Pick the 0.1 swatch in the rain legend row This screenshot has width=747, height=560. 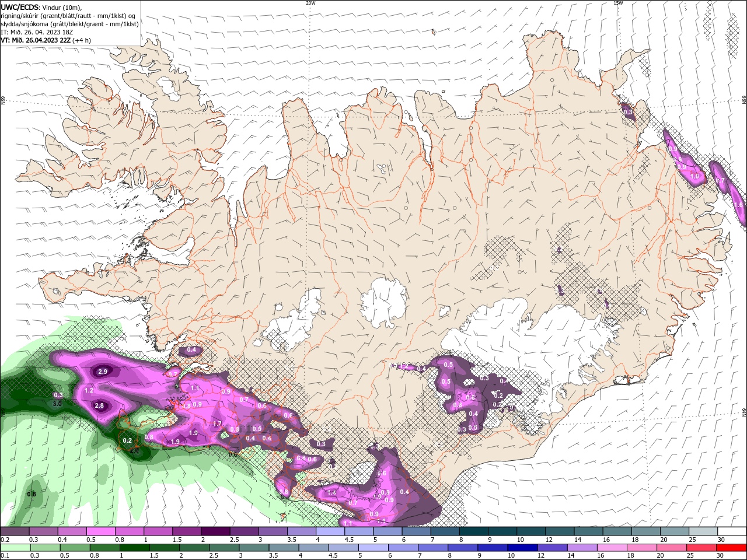(15, 548)
